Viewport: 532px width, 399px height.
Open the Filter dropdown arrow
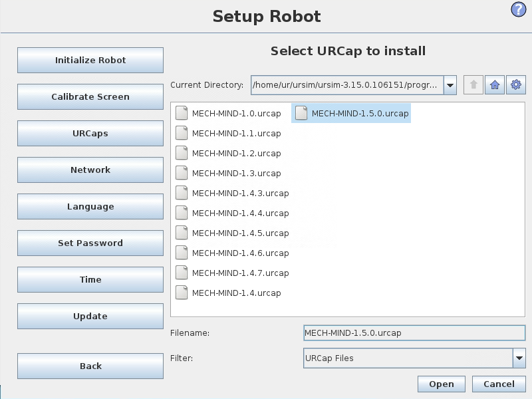(x=519, y=358)
